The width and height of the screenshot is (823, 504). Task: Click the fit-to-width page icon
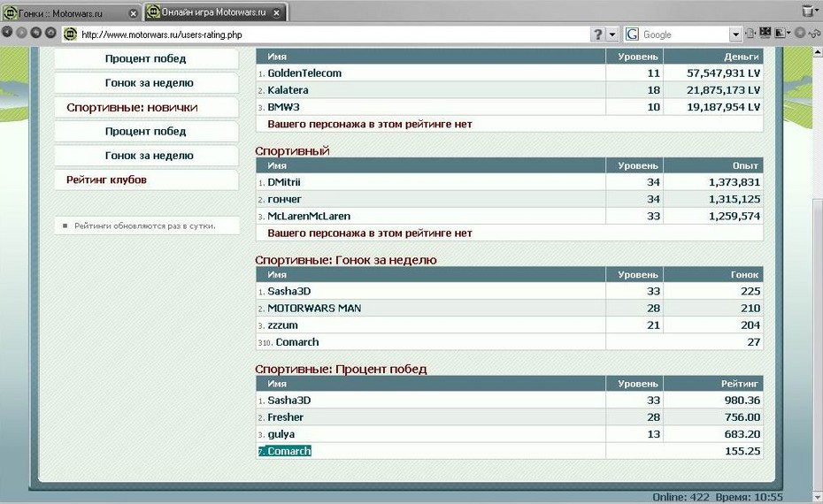tap(750, 33)
